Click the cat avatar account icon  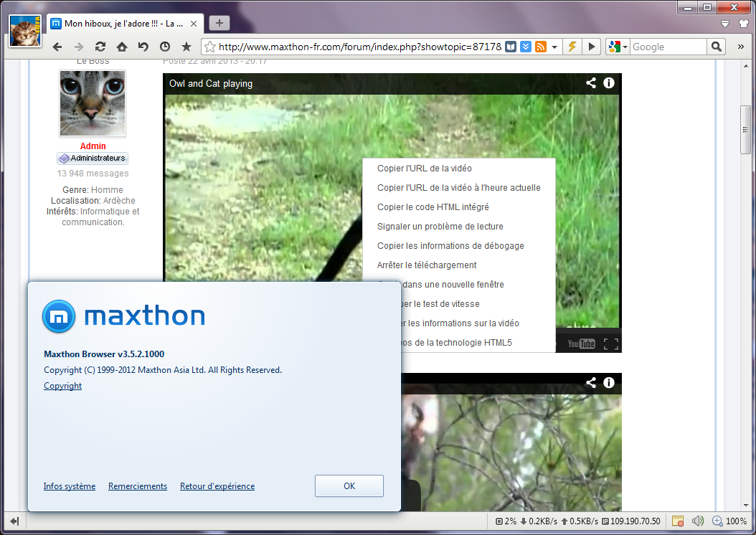(25, 31)
